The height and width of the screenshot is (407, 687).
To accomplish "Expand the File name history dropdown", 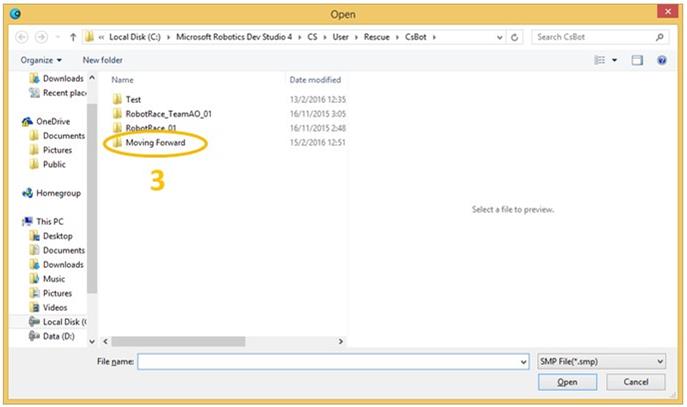I will [x=523, y=361].
